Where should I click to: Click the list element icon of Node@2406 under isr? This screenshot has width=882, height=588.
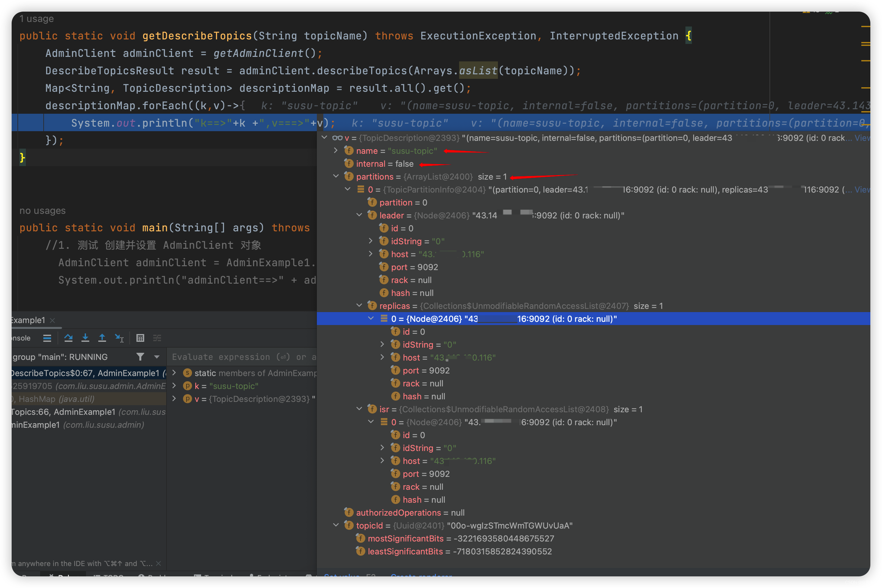384,422
